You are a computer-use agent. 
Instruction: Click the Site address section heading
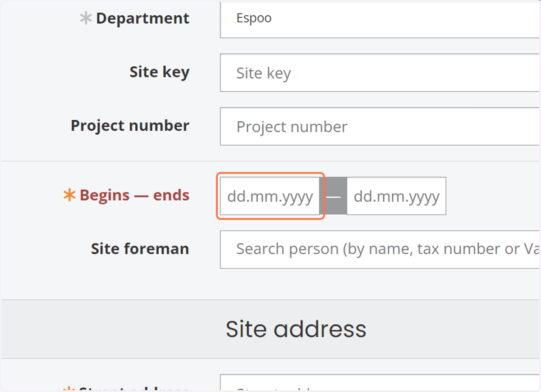click(296, 329)
